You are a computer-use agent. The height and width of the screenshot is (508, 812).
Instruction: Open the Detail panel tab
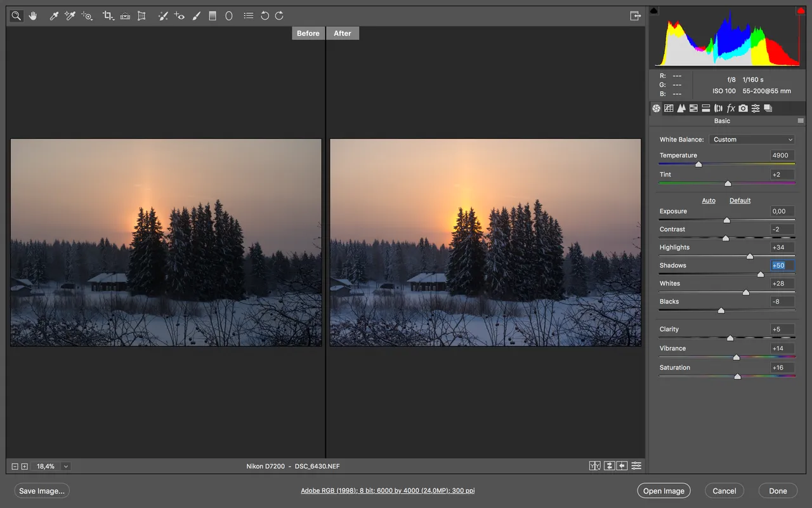pyautogui.click(x=681, y=109)
